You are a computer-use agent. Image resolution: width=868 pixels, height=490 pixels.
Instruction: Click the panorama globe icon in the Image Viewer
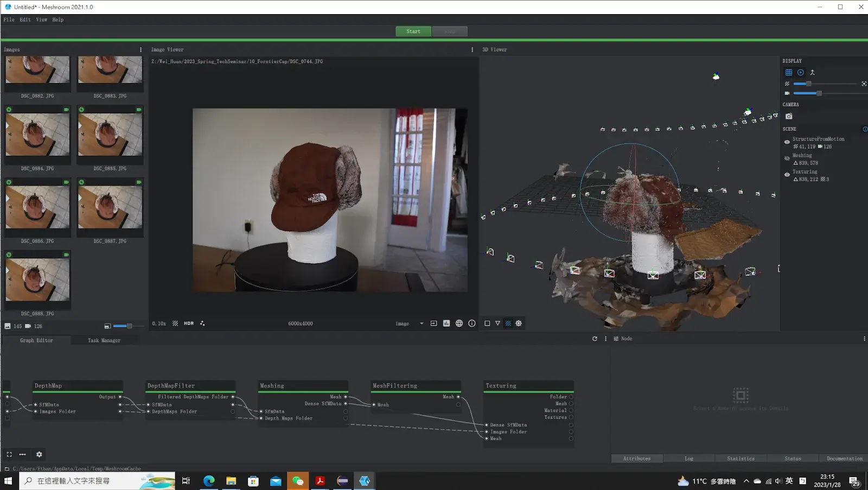(459, 323)
